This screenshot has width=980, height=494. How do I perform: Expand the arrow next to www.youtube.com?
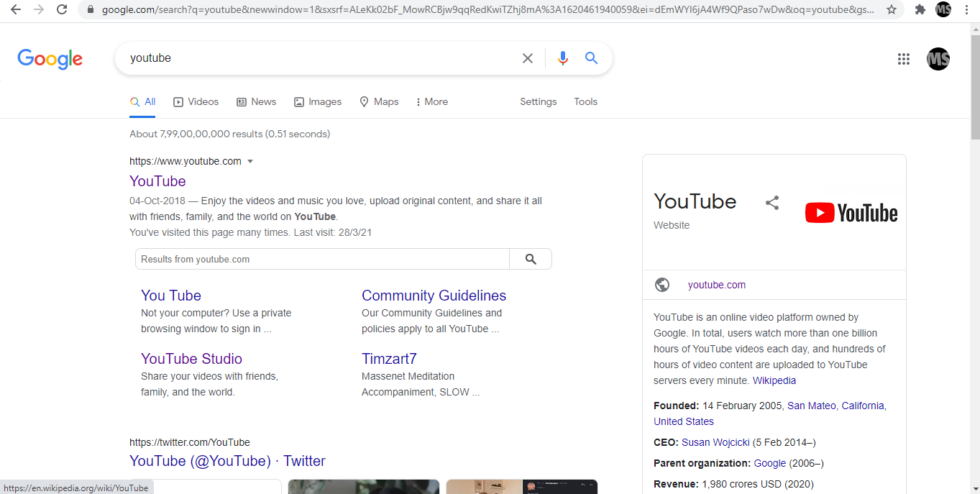click(x=249, y=161)
